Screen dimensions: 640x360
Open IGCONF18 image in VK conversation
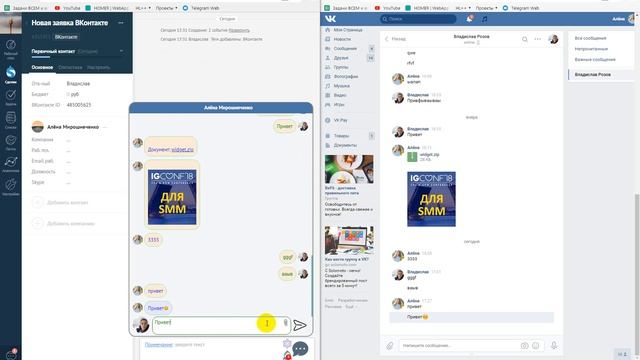click(431, 199)
